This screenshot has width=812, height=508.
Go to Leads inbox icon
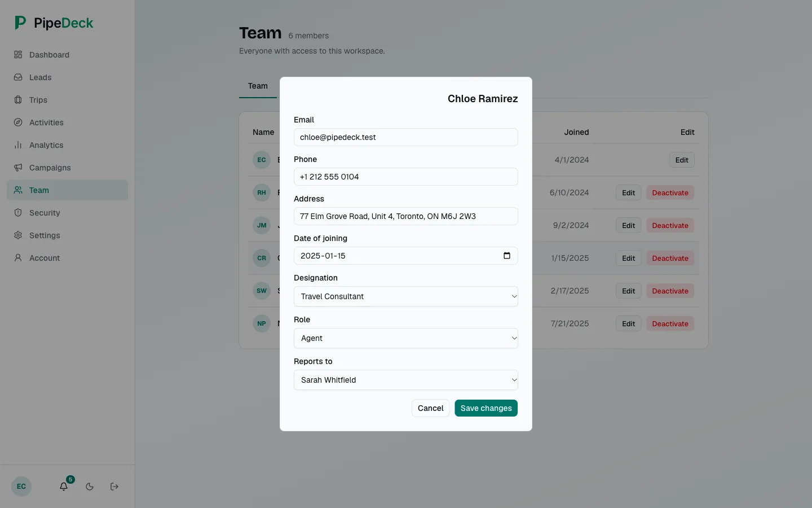[x=18, y=77]
